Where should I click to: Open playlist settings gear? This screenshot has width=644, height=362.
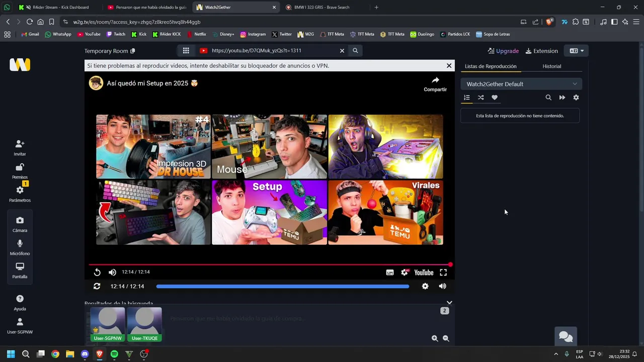coord(576,98)
